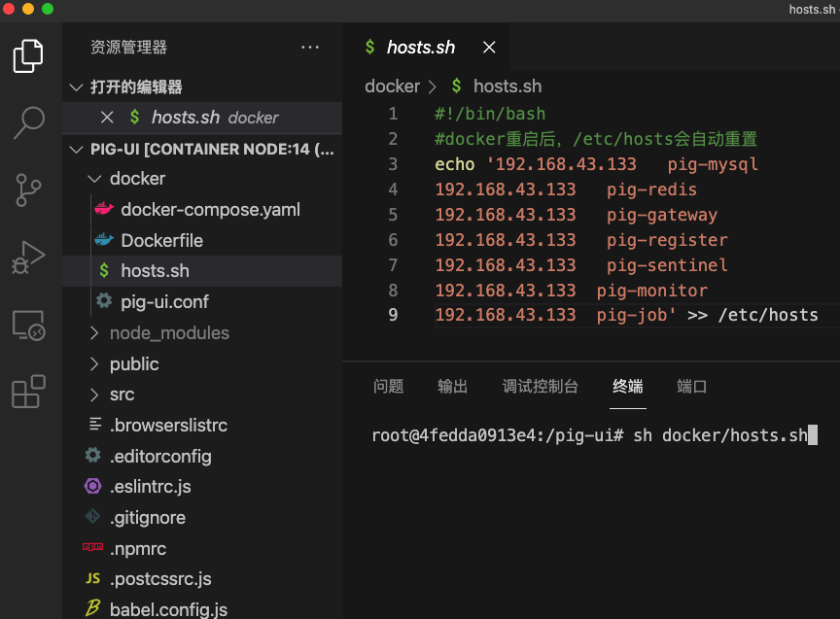
Task: Click docker in the breadcrumb path
Action: pyautogui.click(x=392, y=86)
